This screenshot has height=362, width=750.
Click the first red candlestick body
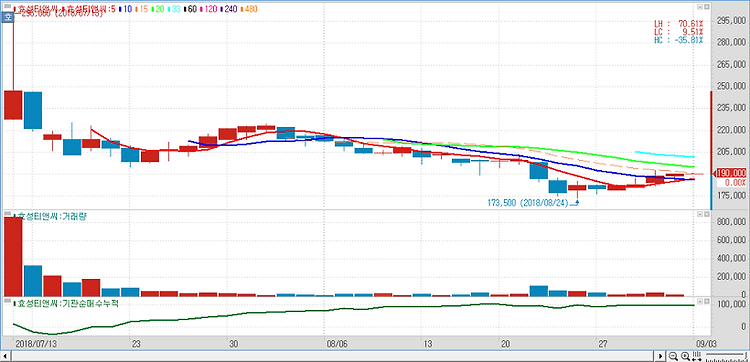[13, 105]
